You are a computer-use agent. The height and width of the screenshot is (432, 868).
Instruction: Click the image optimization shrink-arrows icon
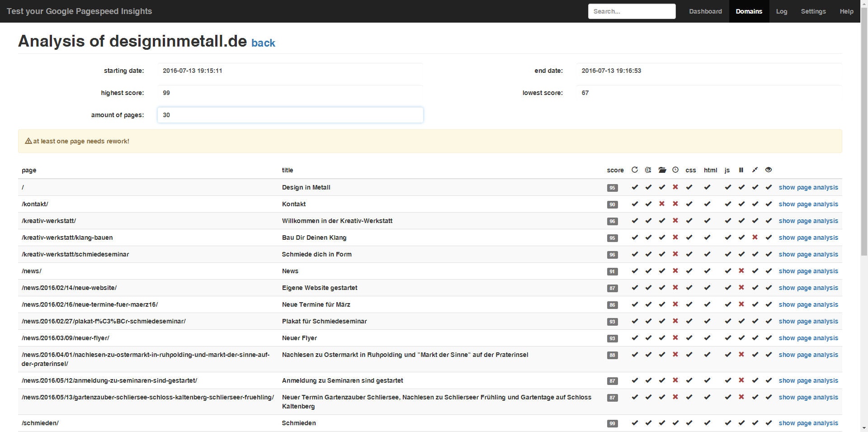[755, 170]
